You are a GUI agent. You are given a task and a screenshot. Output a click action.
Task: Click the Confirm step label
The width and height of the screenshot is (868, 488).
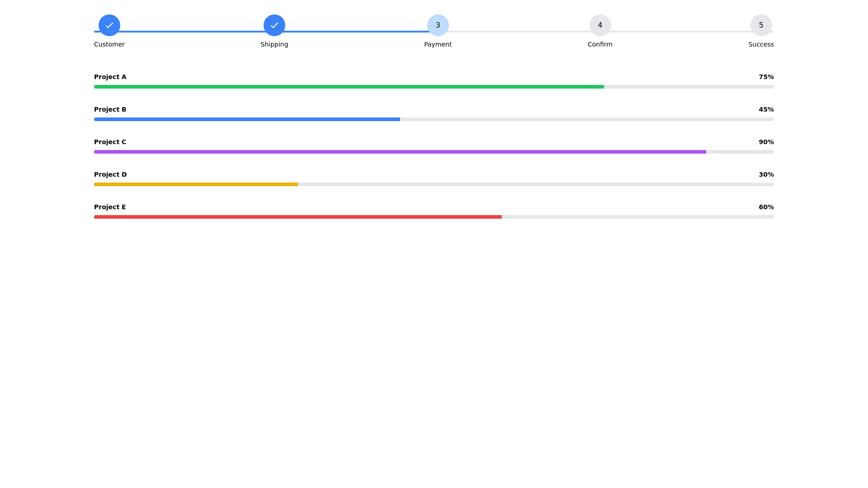pyautogui.click(x=600, y=44)
